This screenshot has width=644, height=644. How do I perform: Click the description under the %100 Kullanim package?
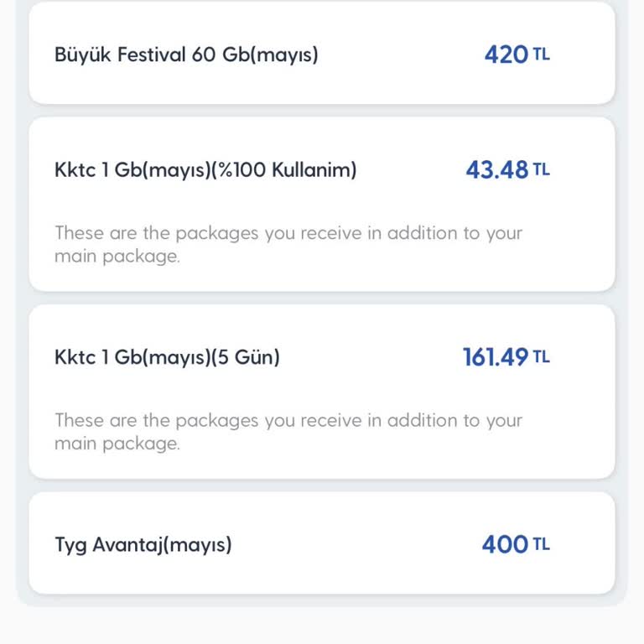(288, 244)
